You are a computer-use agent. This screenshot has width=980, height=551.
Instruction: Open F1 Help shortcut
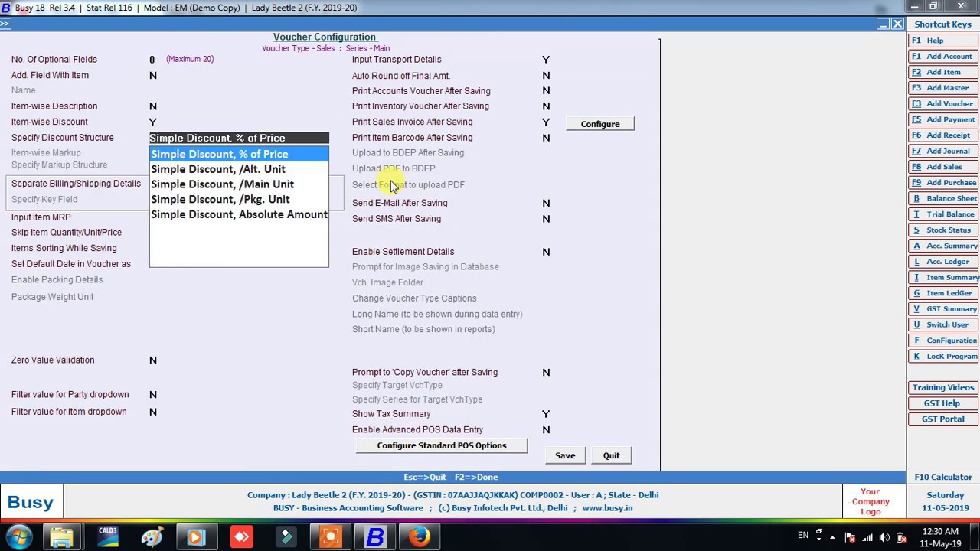(x=943, y=41)
